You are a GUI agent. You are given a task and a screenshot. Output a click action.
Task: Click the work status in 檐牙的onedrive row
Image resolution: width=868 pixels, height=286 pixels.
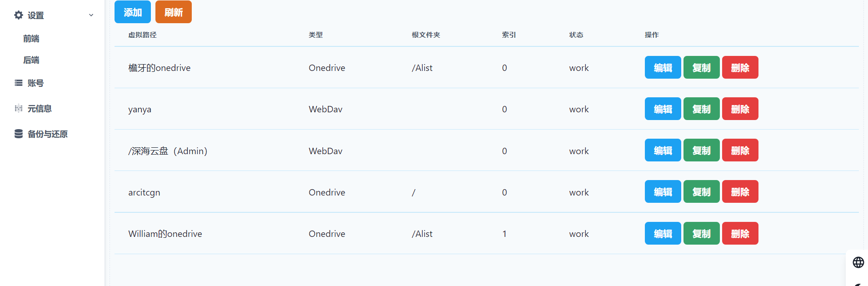click(579, 68)
